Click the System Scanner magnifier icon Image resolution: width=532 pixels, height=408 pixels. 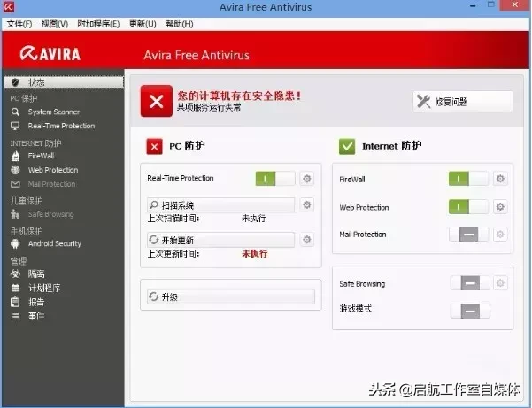pyautogui.click(x=15, y=112)
